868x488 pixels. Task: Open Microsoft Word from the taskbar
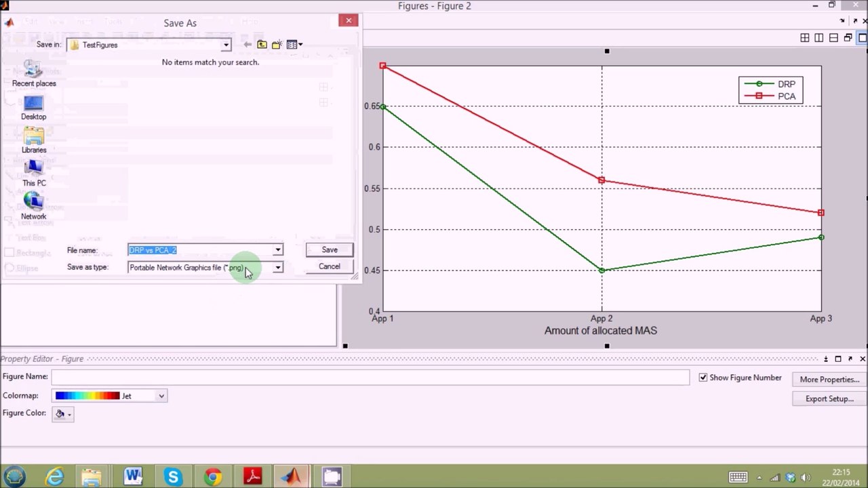click(x=133, y=476)
